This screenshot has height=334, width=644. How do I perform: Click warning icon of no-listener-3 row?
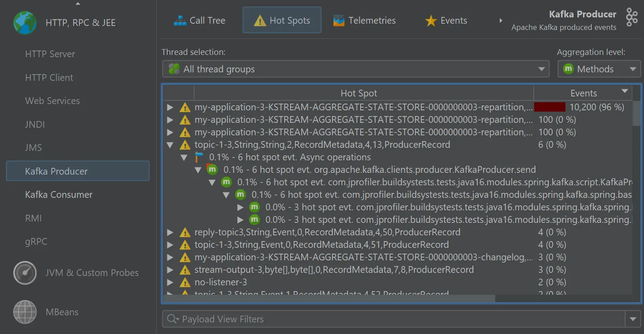pos(185,282)
